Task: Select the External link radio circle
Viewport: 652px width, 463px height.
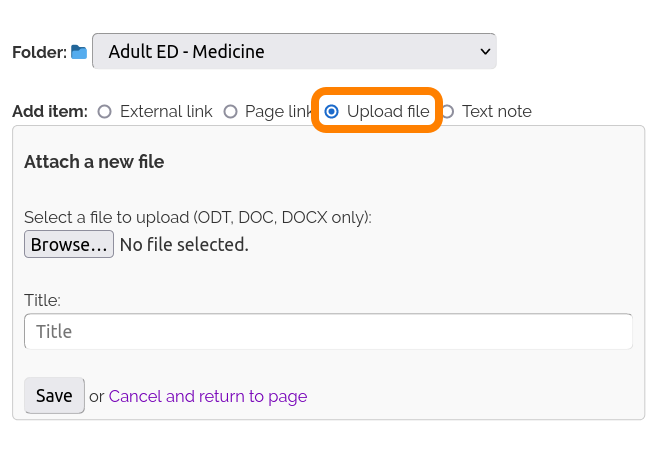Action: (105, 112)
